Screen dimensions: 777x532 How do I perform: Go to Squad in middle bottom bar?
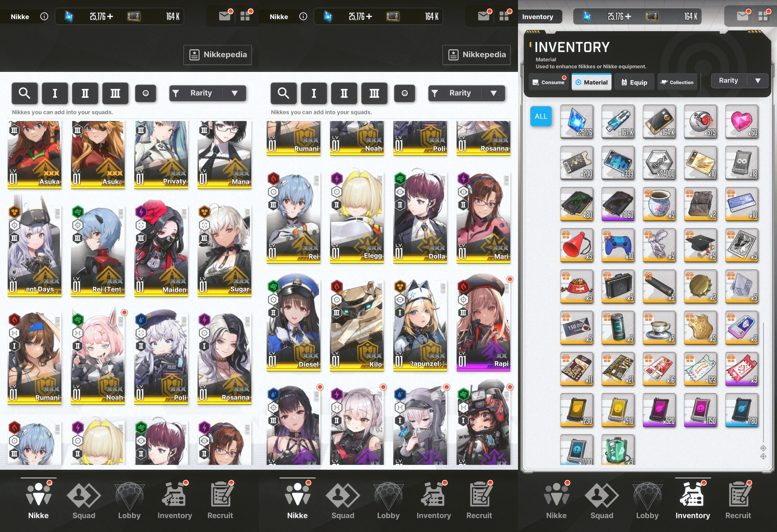(343, 501)
